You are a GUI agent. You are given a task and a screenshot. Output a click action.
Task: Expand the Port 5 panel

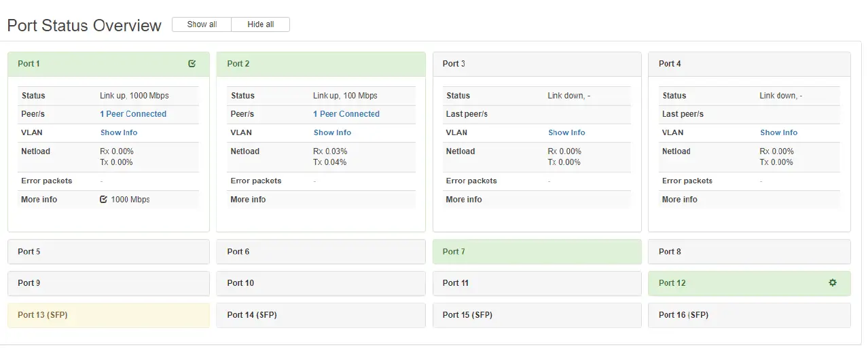[108, 252]
